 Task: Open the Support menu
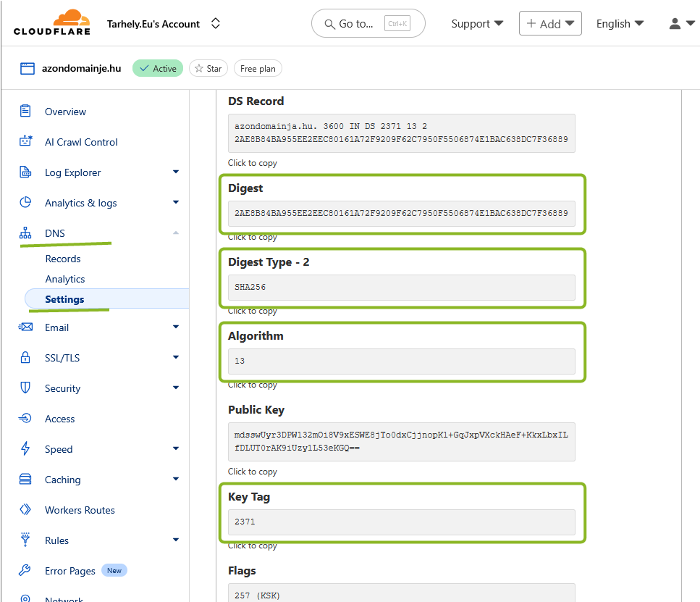(x=477, y=24)
